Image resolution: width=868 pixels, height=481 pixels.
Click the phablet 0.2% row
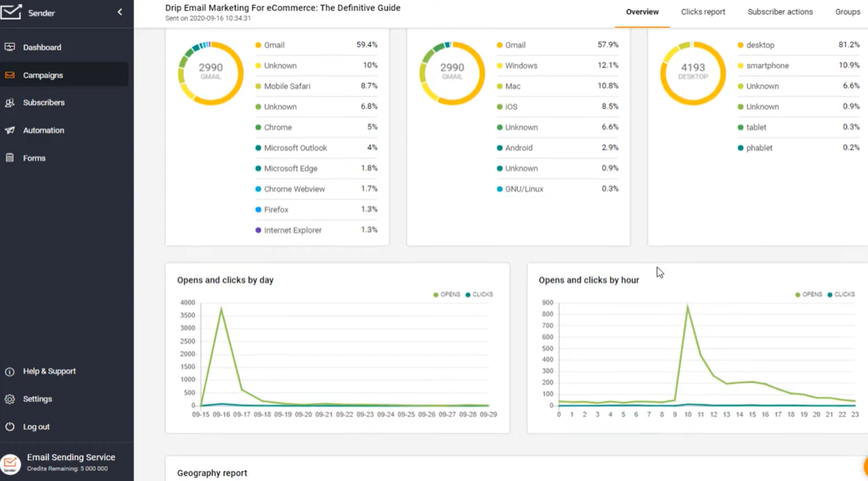(x=799, y=147)
